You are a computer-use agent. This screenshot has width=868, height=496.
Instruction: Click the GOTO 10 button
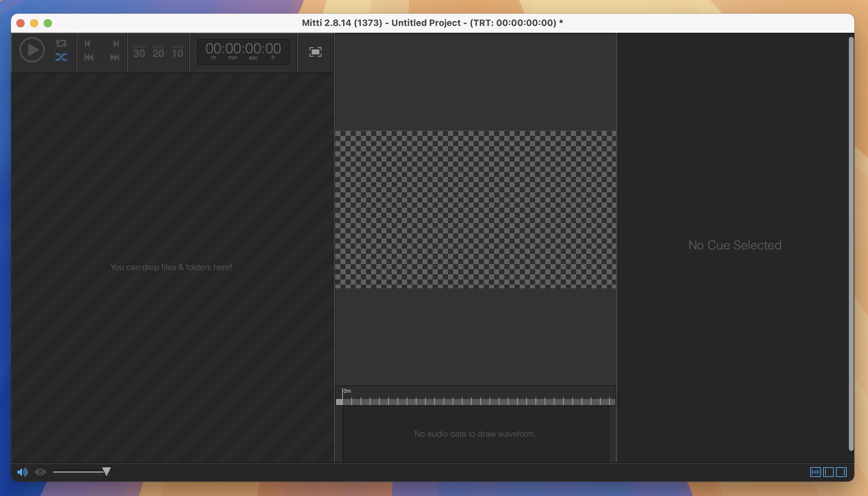[177, 52]
